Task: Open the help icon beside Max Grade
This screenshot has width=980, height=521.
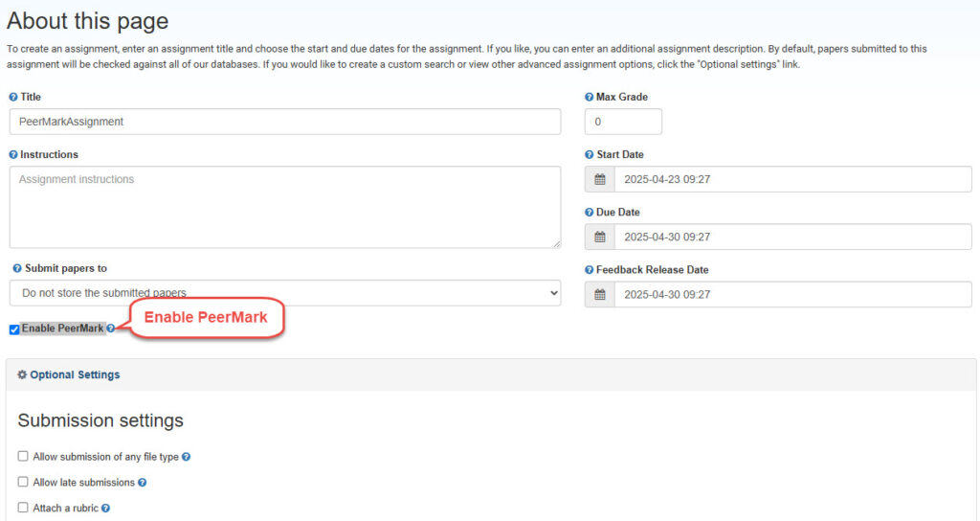Action: click(589, 97)
